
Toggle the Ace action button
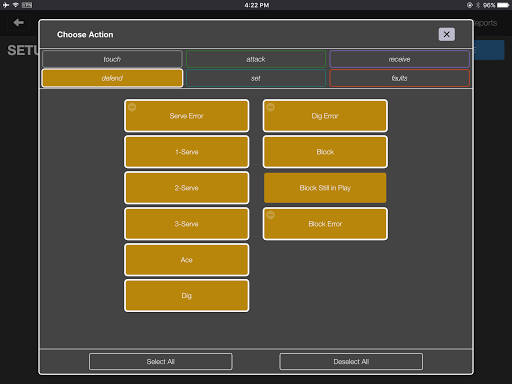pos(187,260)
